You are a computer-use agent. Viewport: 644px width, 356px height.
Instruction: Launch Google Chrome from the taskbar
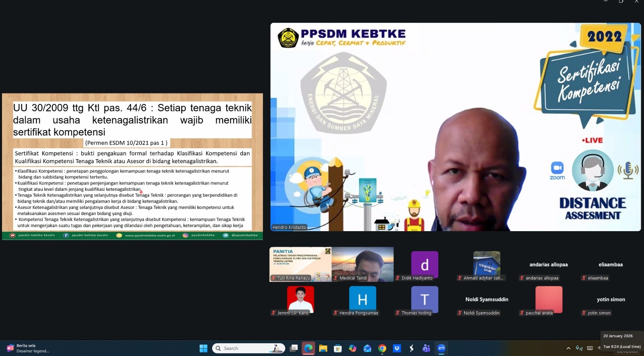[x=382, y=348]
